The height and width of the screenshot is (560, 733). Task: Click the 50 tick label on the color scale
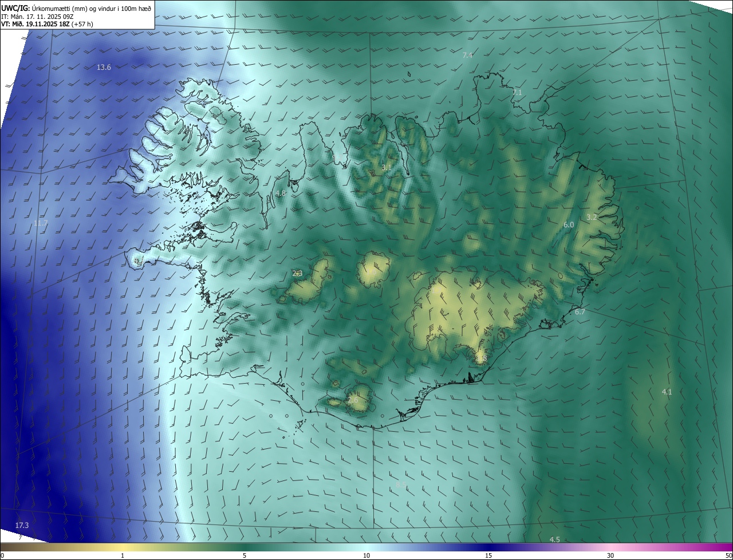728,555
